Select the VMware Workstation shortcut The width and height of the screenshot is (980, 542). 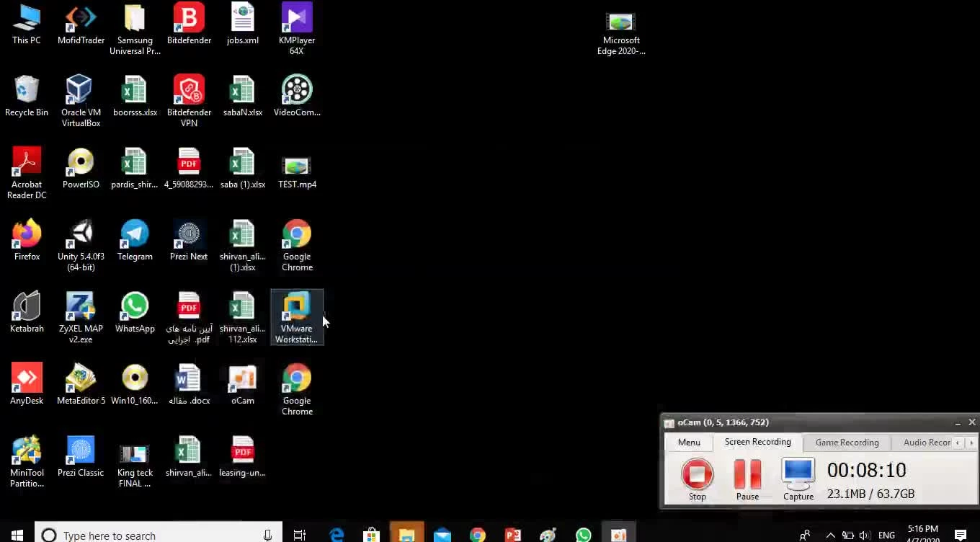click(297, 318)
